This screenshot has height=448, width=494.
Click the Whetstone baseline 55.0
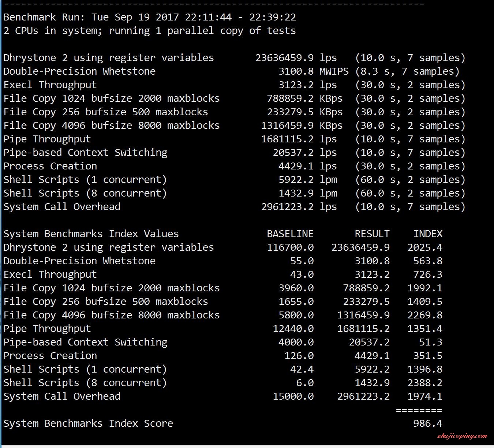[302, 261]
